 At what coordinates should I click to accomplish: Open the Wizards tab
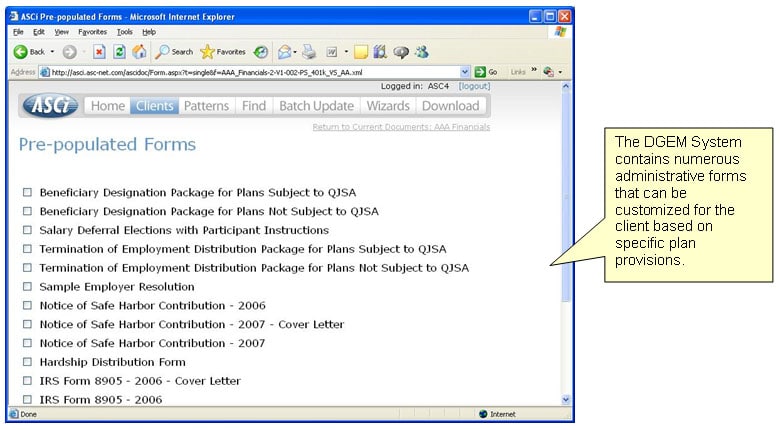(x=388, y=106)
